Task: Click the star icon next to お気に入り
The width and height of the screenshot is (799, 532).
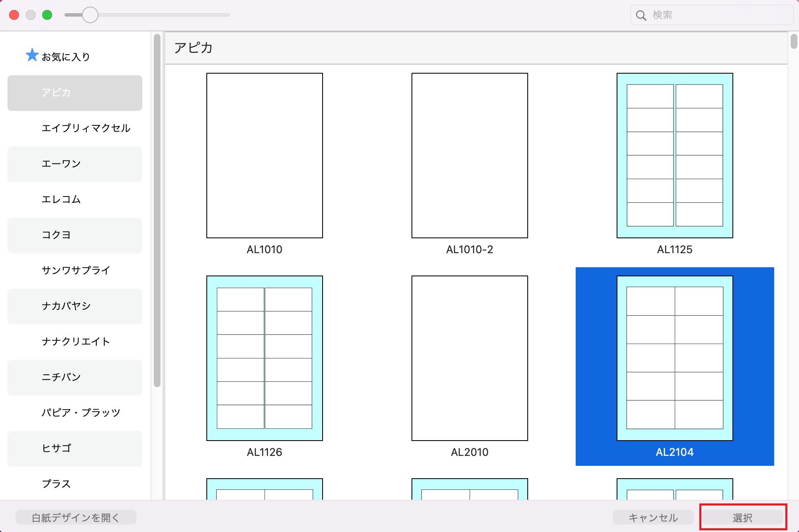Action: [x=32, y=55]
